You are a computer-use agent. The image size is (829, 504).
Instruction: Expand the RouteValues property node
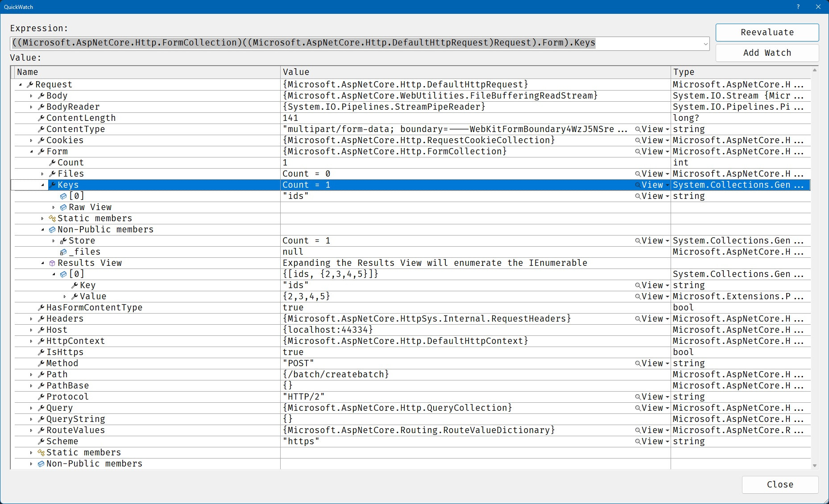(31, 430)
